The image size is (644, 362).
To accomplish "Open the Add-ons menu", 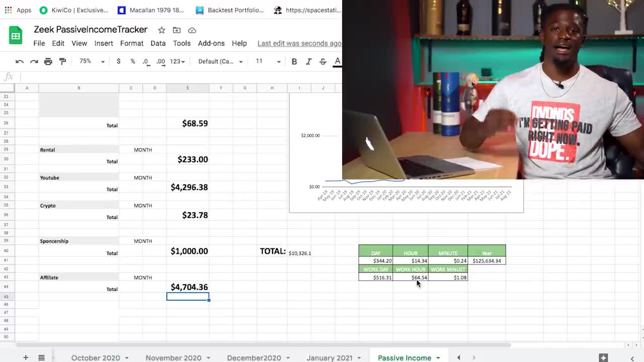I will point(211,43).
